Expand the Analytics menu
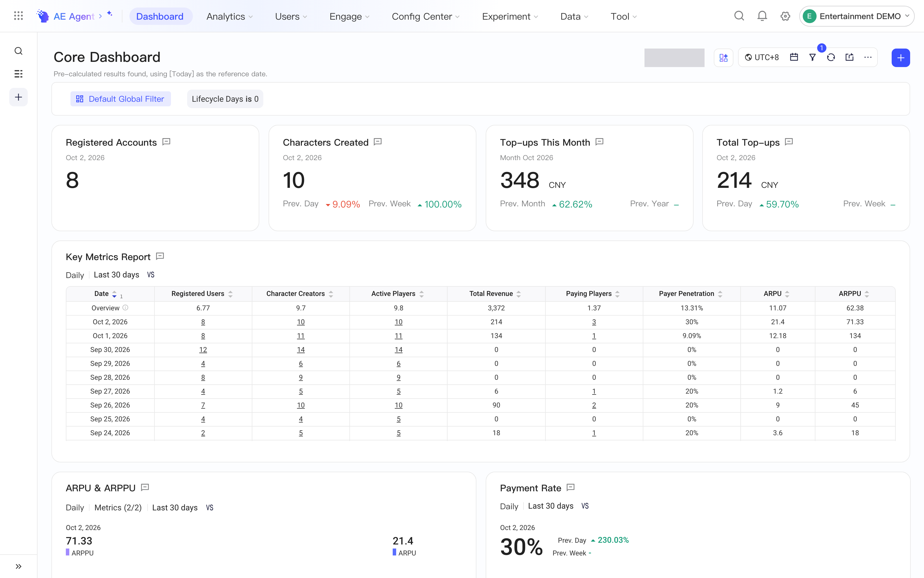924x578 pixels. click(x=230, y=16)
